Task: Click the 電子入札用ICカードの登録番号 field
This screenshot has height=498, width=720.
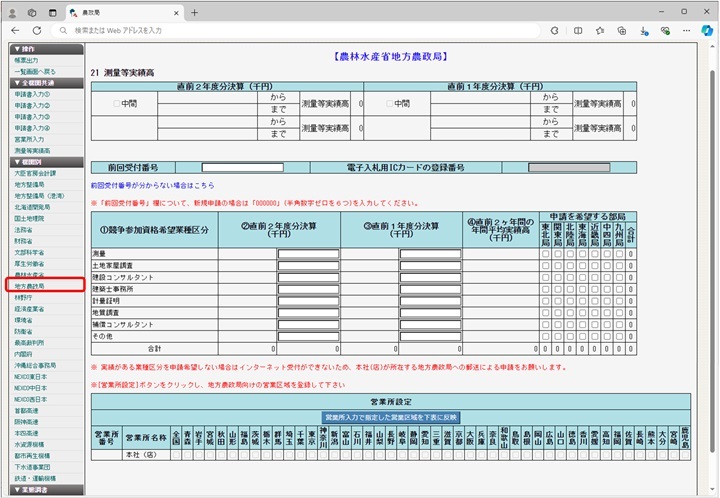Action: pyautogui.click(x=569, y=168)
